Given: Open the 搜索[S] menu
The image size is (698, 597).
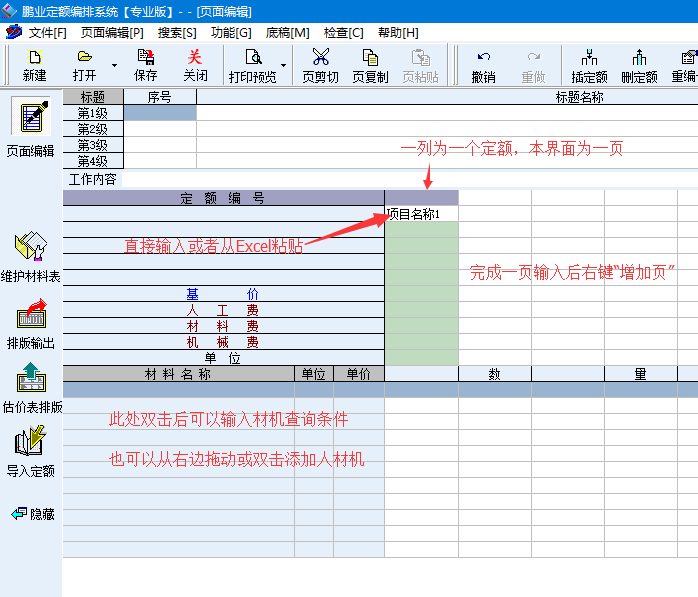Looking at the screenshot, I should [177, 32].
